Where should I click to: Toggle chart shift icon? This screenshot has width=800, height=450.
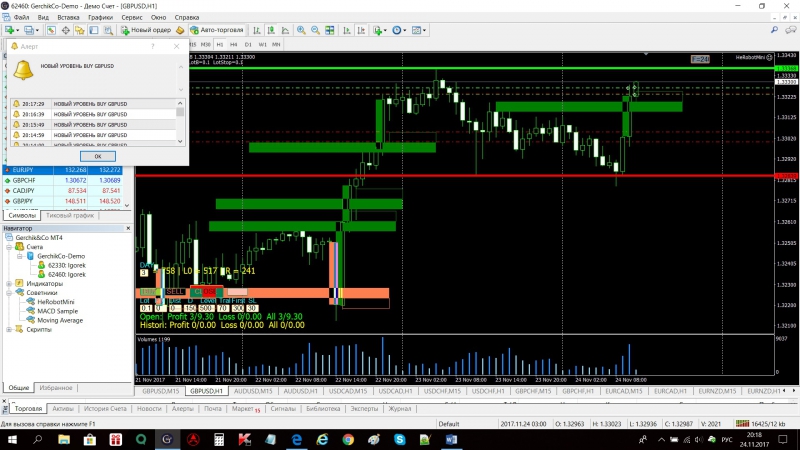click(x=361, y=30)
